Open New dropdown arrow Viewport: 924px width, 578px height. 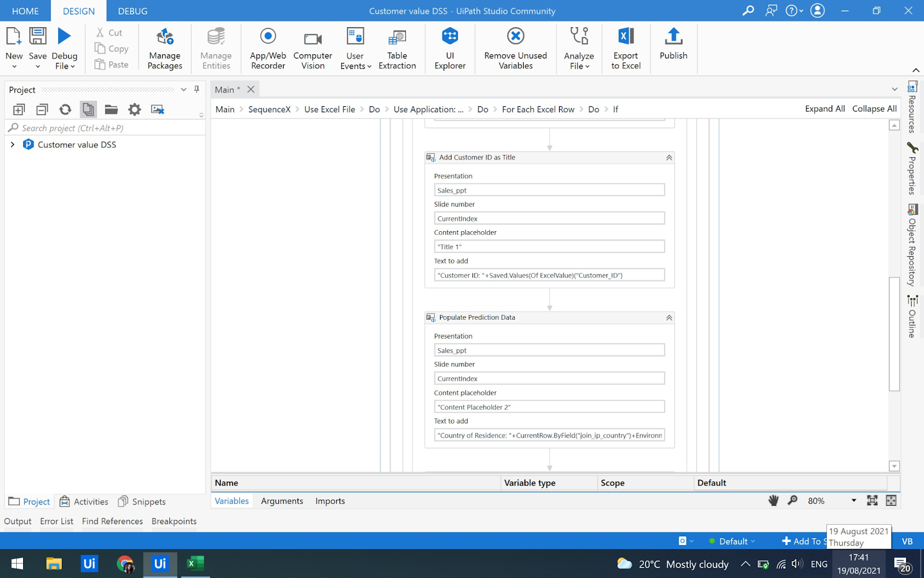click(x=14, y=66)
